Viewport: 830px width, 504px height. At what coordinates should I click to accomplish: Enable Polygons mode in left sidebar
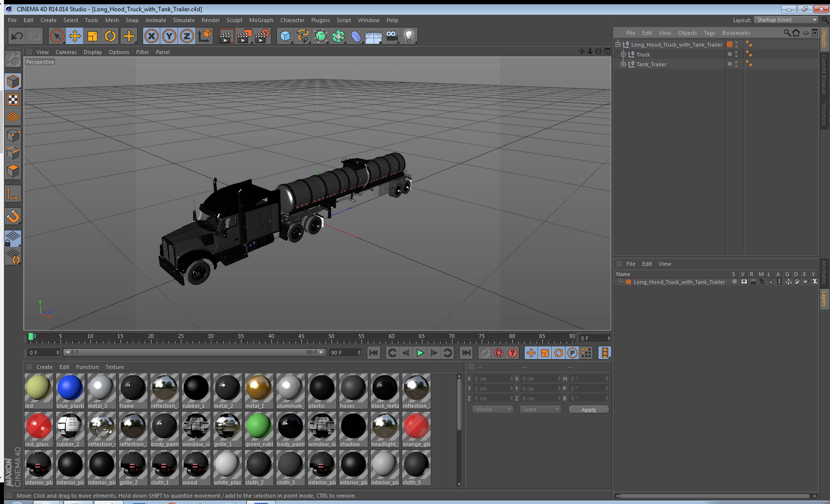point(13,170)
